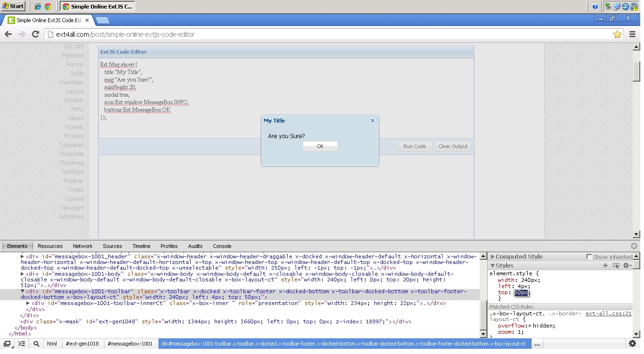Screen dimensions: 644x354
Task: Expand the messagebox-1001-body div node
Action: tap(22, 274)
